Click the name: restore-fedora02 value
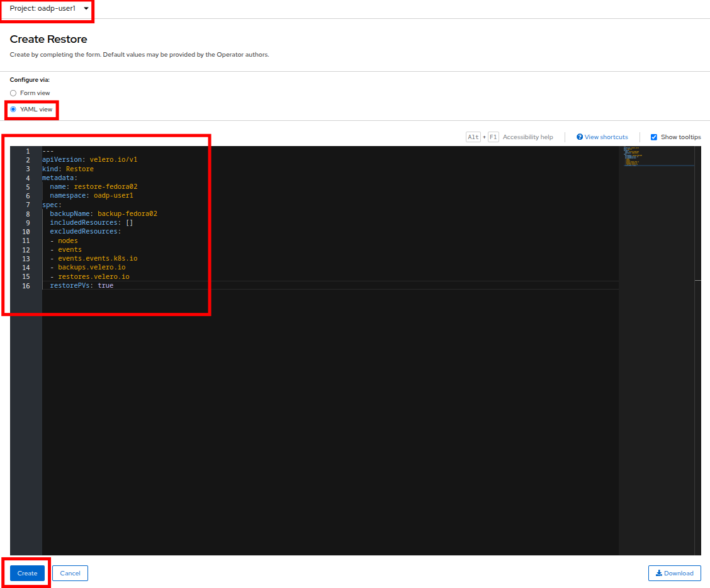The height and width of the screenshot is (588, 710). pos(105,187)
